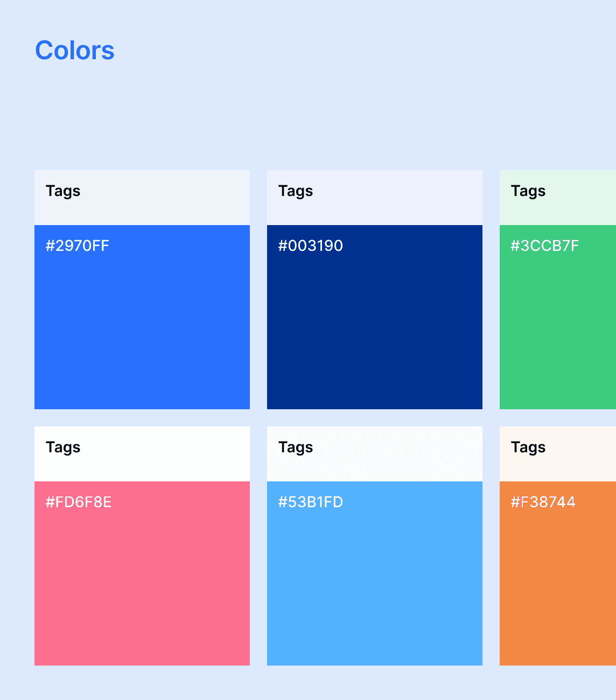The image size is (616, 700).
Task: Click the Tags label above #F38744
Action: pyautogui.click(x=528, y=448)
